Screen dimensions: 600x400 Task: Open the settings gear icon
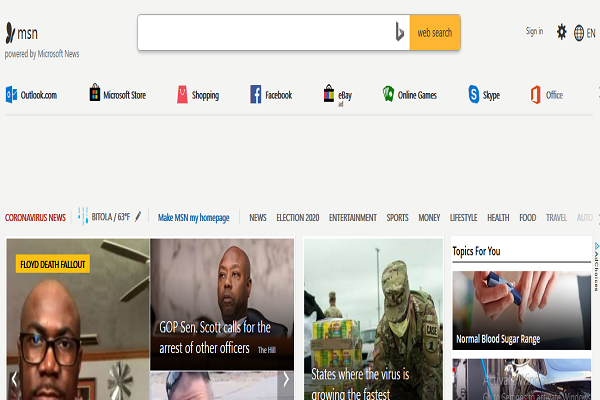click(x=561, y=32)
